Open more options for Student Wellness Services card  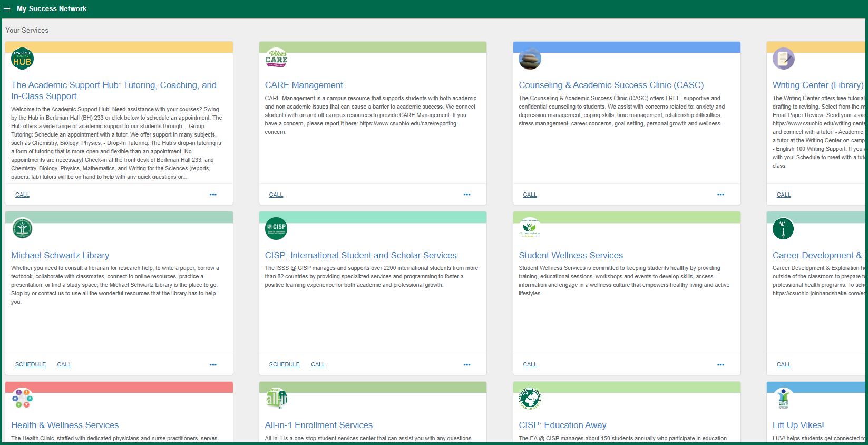pos(720,365)
